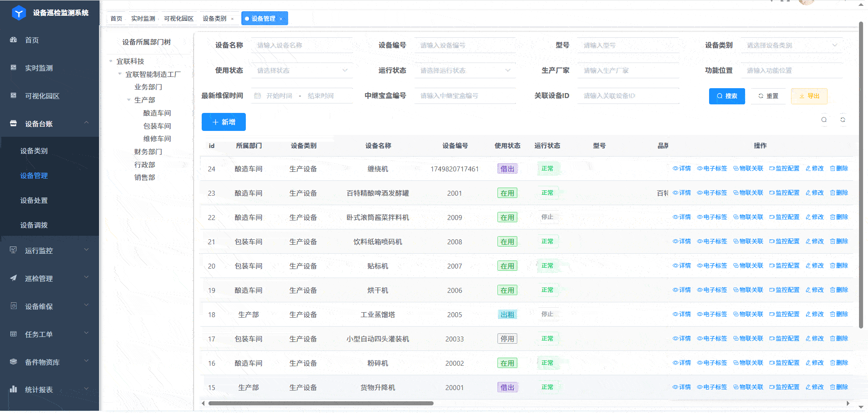Open 详情 for row id 18 工业蒸馏塔
This screenshot has width=868, height=413.
click(x=682, y=314)
